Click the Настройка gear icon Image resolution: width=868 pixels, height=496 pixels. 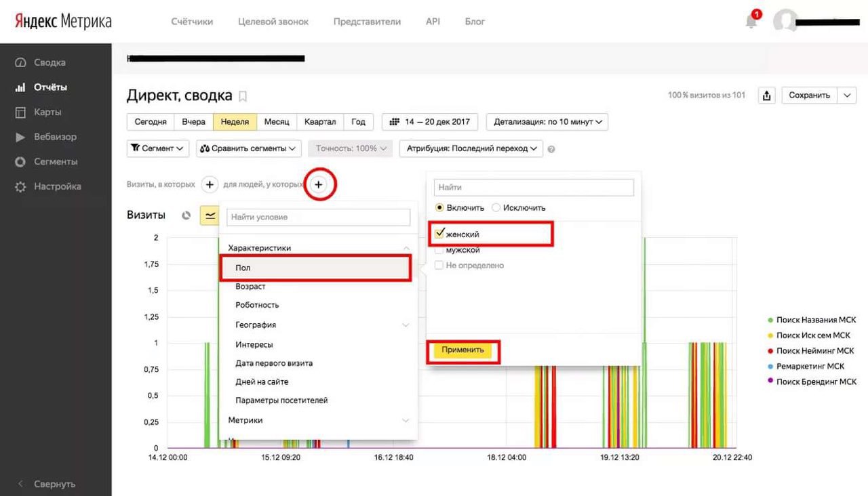20,186
